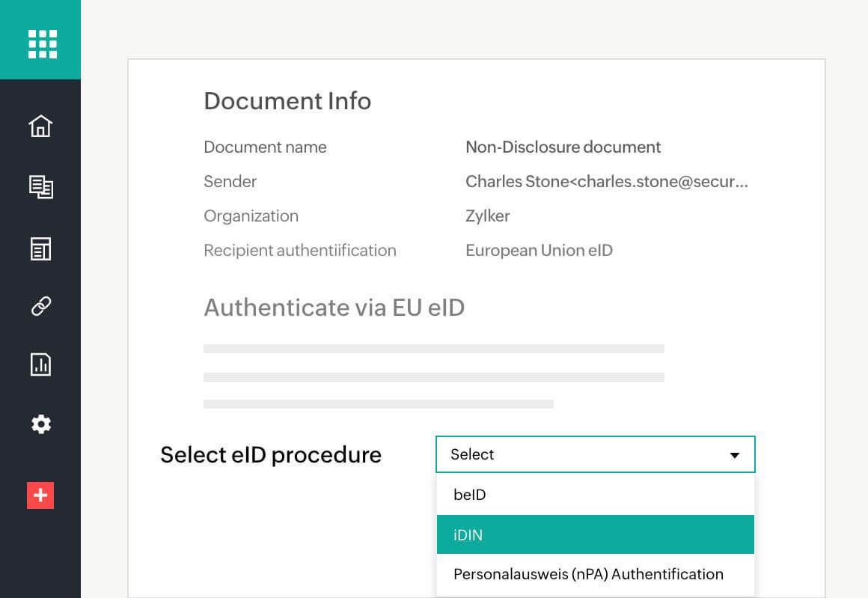Click the dropdown arrow caret beside 'Select'
Screen dimensions: 868x598
point(735,455)
